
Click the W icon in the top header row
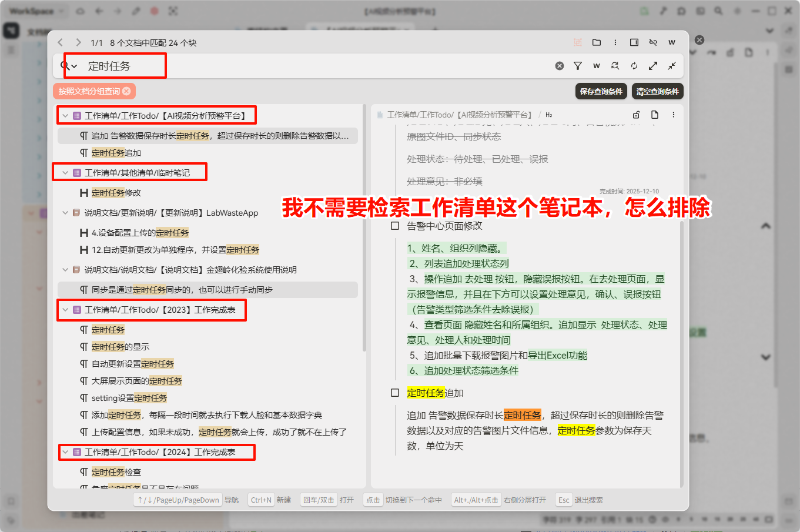(672, 42)
